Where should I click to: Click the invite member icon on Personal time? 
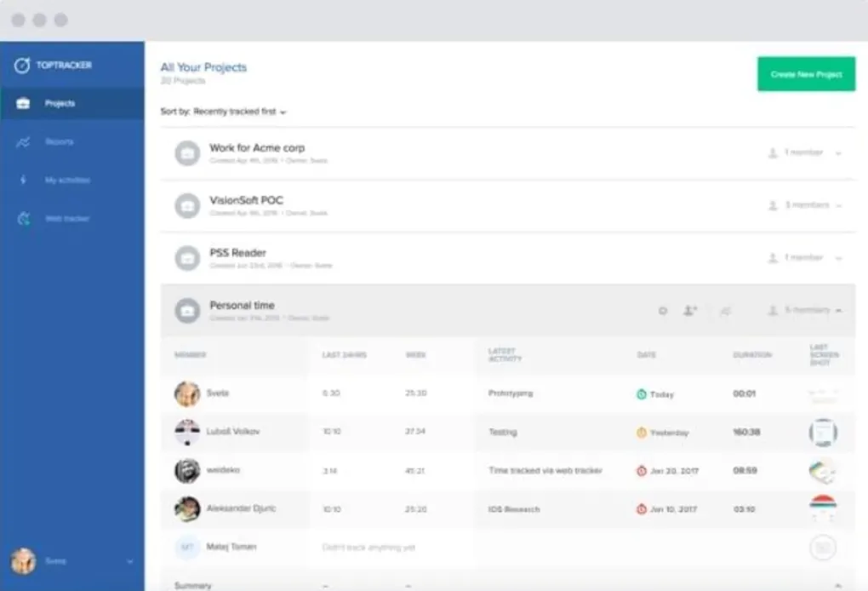[690, 311]
